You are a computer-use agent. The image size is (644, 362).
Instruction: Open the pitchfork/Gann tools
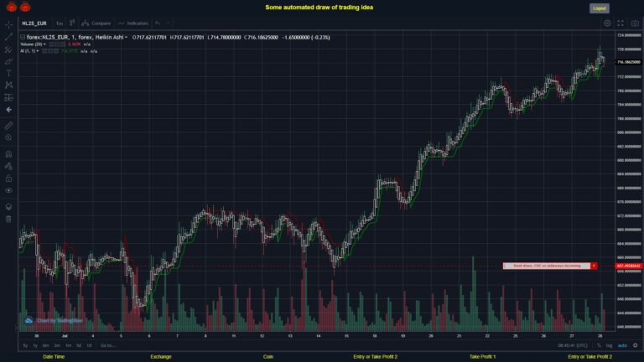(x=8, y=49)
